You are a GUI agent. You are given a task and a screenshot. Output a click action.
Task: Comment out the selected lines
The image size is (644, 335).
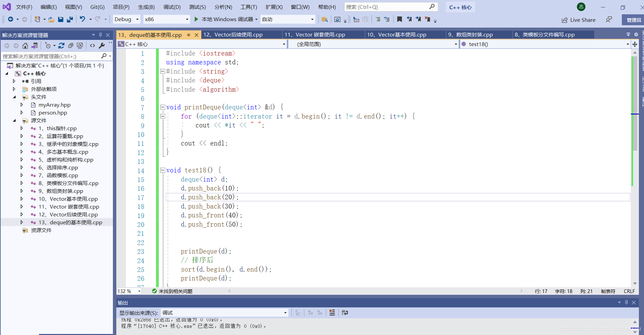tap(378, 19)
